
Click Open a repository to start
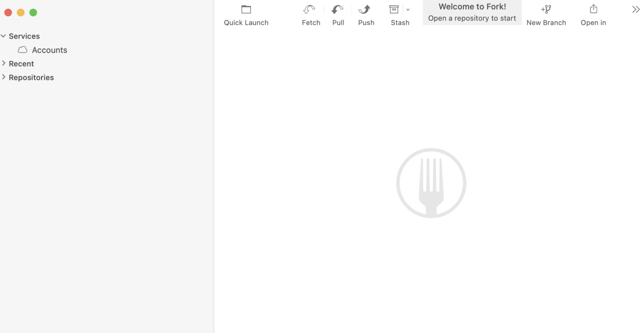[472, 18]
